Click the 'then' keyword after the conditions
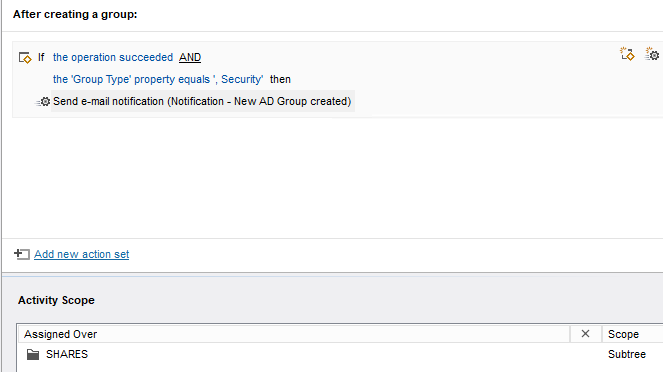The image size is (663, 372). pos(280,79)
